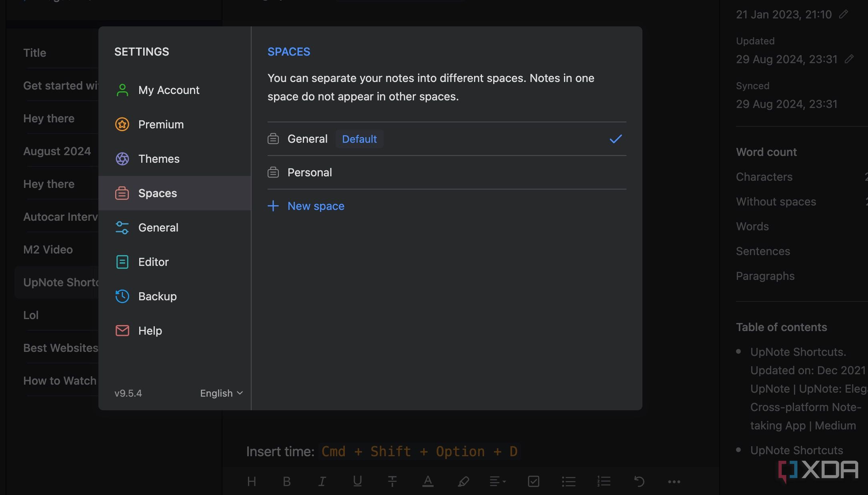
Task: Edit the created date pencil icon
Action: click(x=844, y=14)
